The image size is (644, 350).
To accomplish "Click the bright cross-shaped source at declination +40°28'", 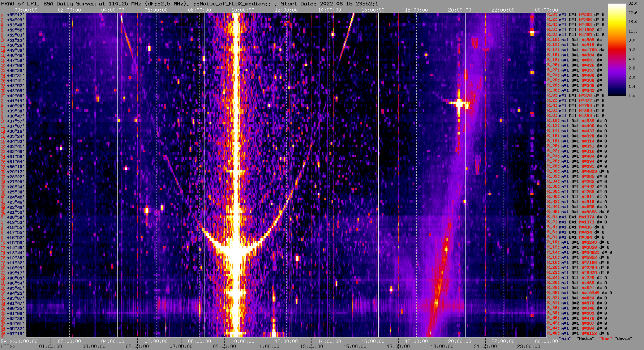I will click(459, 104).
